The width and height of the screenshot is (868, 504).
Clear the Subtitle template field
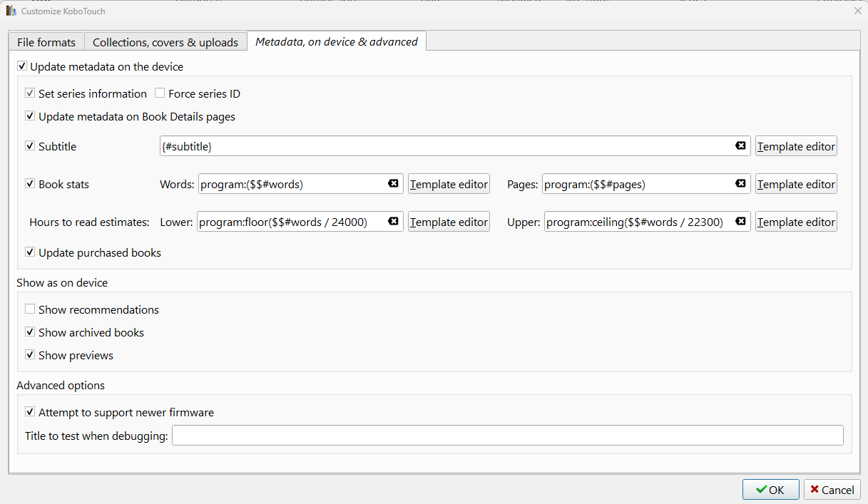[740, 146]
